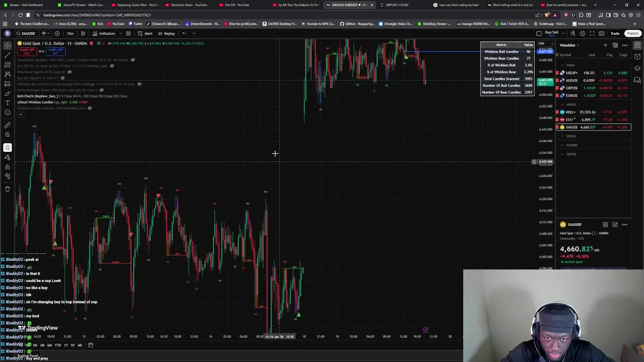
Task: Select USDJPY in the watchlist
Action: [x=593, y=73]
